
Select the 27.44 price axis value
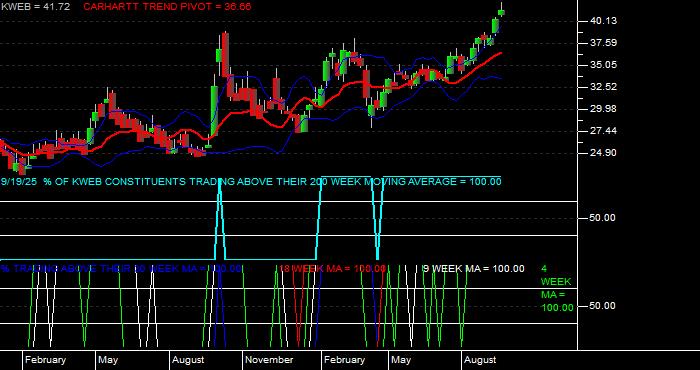[x=603, y=131]
